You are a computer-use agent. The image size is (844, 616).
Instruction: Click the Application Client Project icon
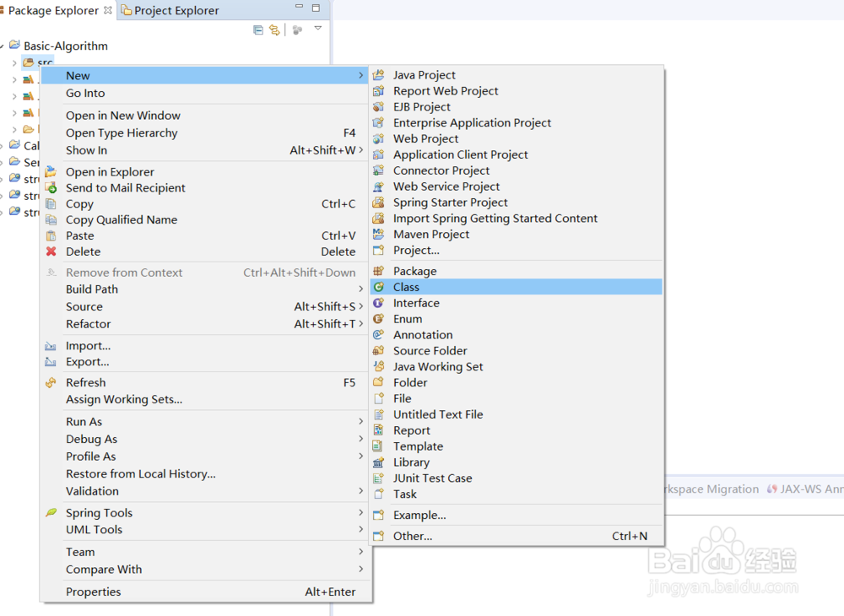[379, 154]
